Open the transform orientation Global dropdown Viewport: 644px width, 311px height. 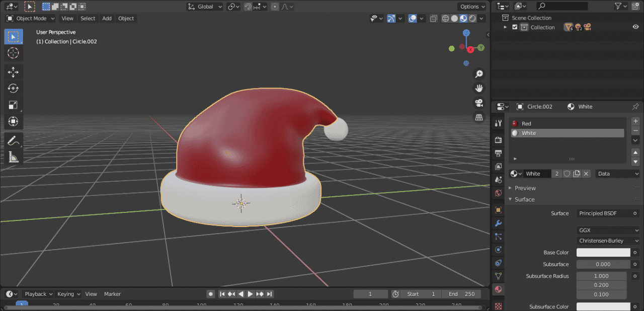point(205,7)
